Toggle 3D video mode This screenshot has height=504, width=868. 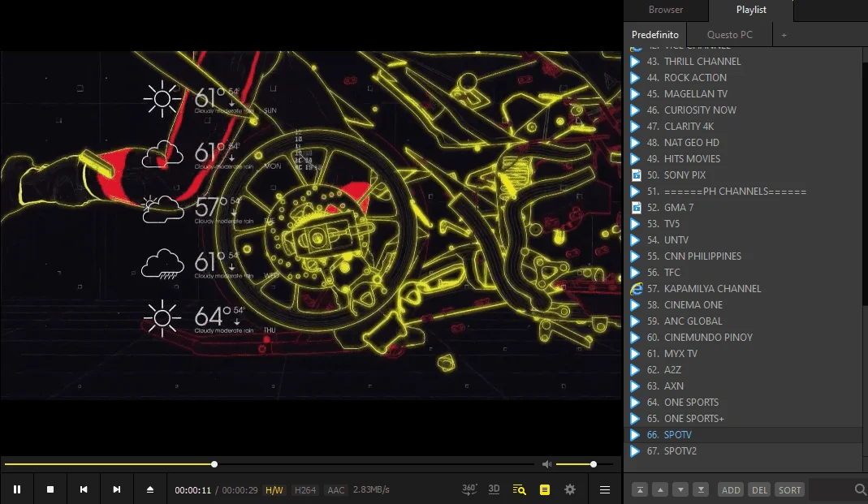pos(494,489)
